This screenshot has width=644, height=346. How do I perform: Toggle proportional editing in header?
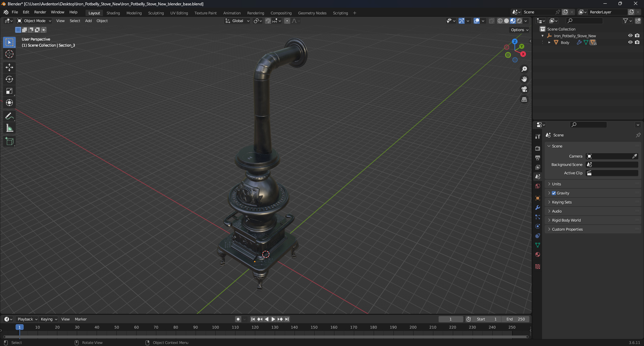point(287,21)
